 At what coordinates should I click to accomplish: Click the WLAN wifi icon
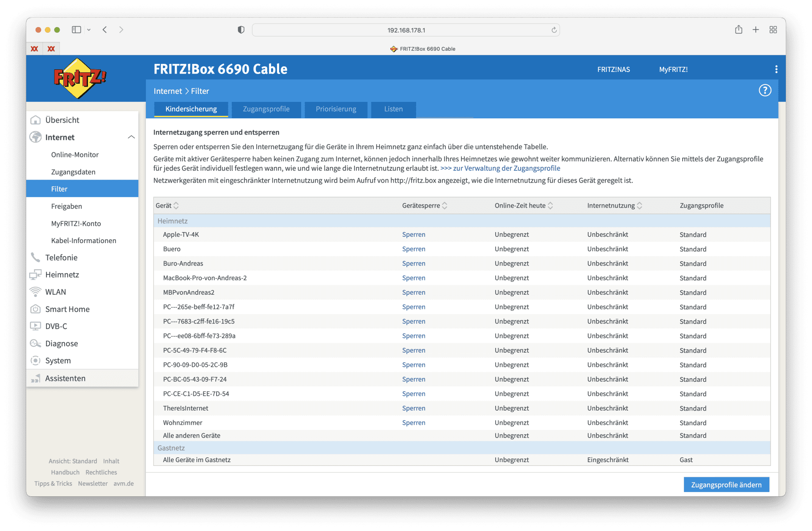36,292
